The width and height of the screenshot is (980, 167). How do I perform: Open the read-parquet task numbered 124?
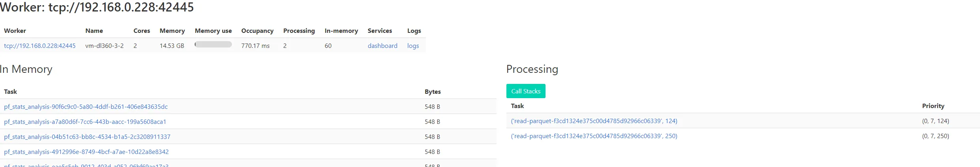tap(594, 121)
